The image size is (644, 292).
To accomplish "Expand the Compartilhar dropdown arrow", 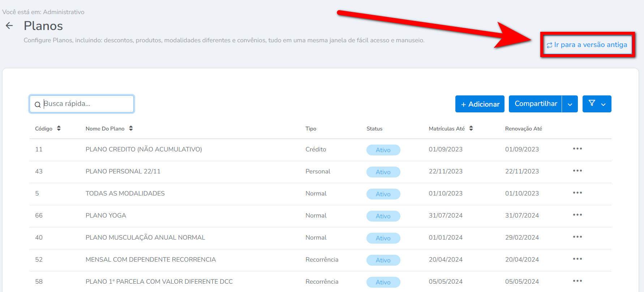I will tap(570, 104).
